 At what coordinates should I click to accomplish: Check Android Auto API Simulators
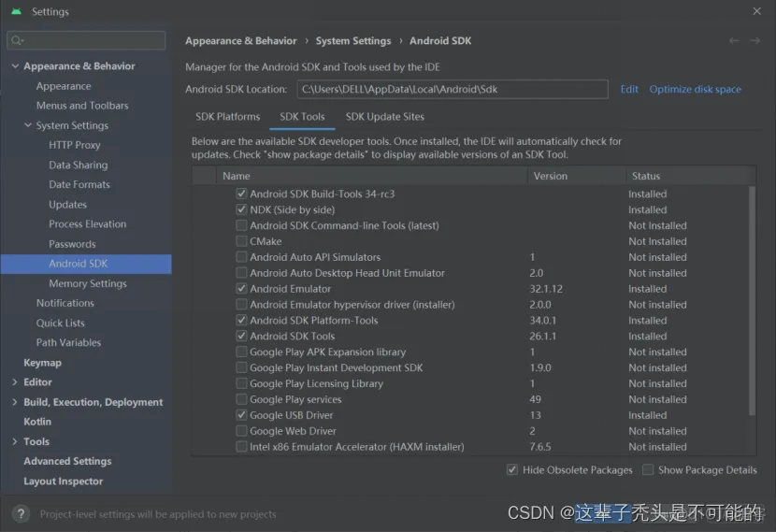(241, 257)
